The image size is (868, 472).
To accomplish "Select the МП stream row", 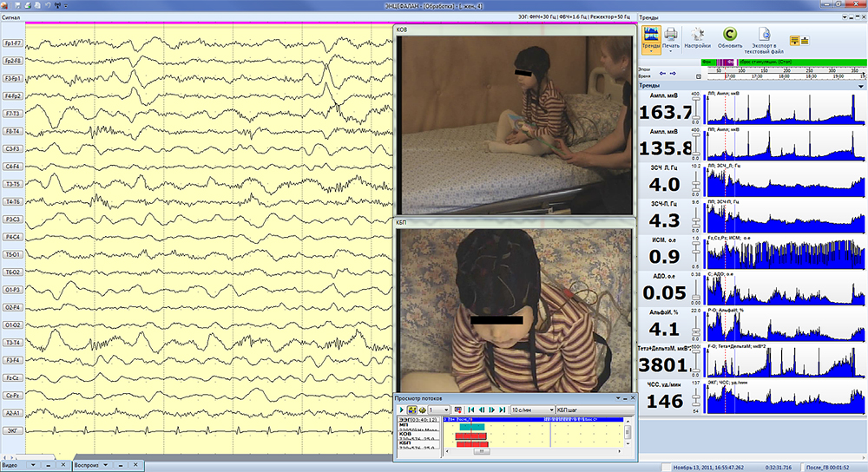I will point(418,427).
